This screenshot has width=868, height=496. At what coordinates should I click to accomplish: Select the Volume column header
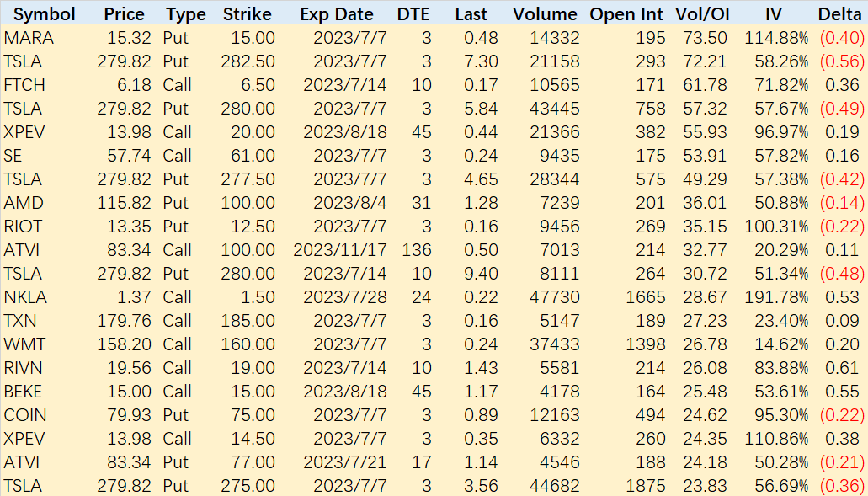pyautogui.click(x=545, y=13)
